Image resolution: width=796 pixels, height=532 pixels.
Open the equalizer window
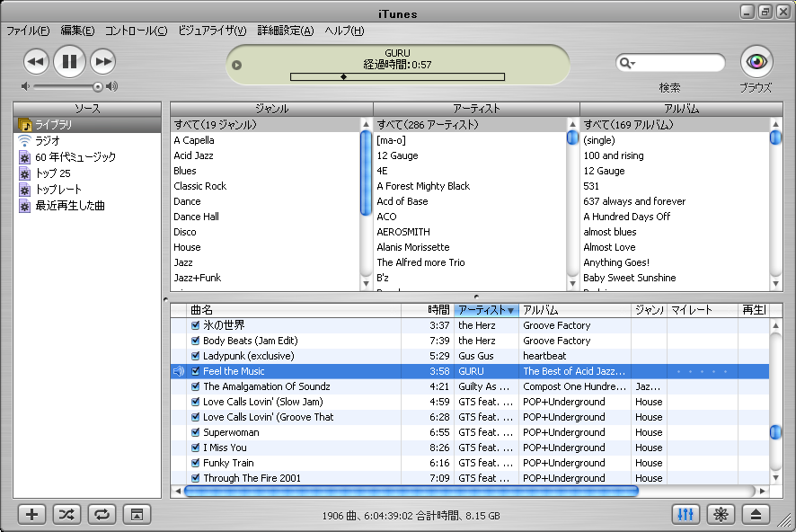coord(685,514)
